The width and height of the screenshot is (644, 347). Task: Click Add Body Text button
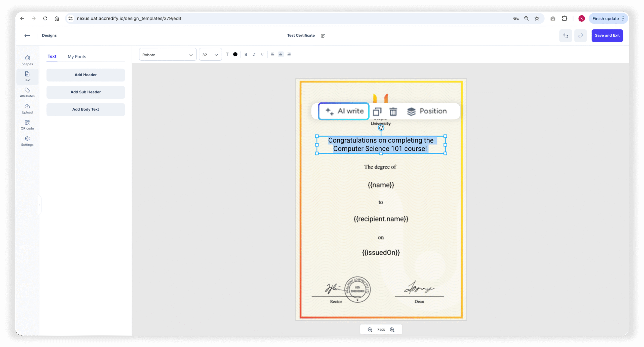[86, 109]
